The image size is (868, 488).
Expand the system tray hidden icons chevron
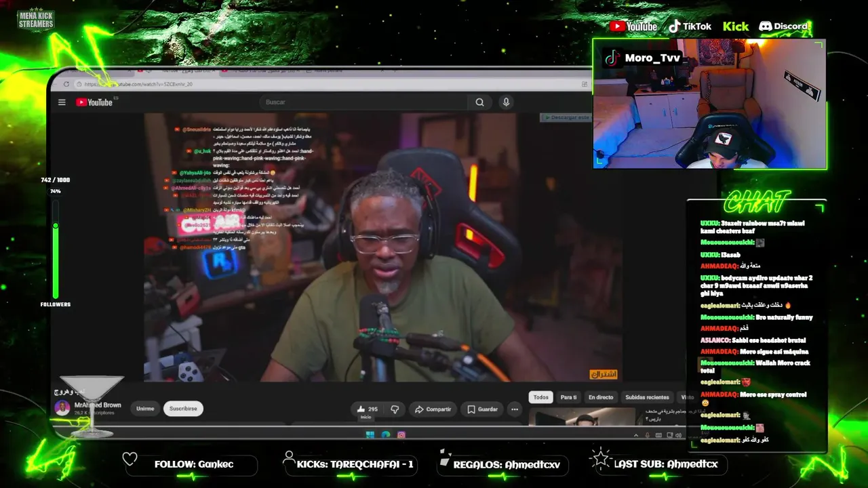pos(636,435)
